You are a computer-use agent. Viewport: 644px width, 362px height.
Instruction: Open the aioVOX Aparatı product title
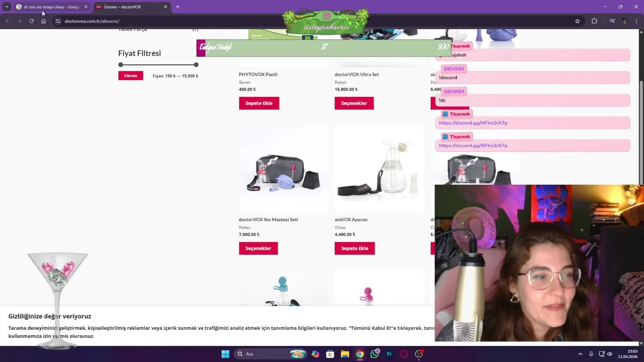click(x=351, y=220)
